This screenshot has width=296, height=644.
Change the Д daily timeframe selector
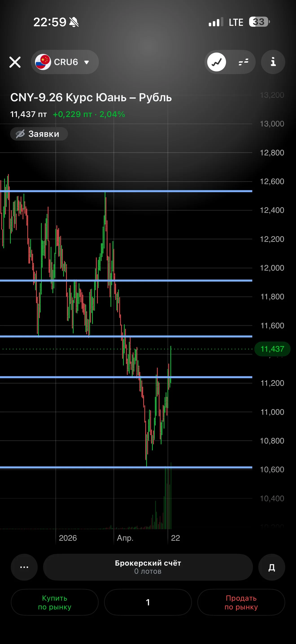272,567
